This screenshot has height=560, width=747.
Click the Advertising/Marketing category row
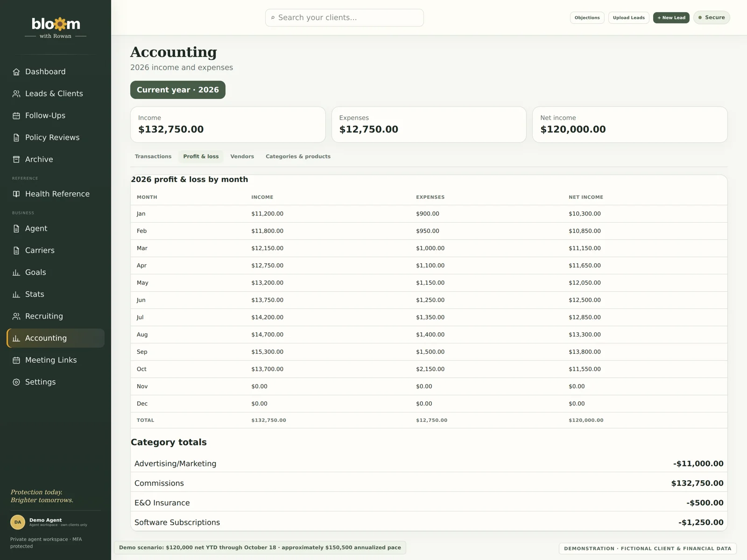[429, 464]
